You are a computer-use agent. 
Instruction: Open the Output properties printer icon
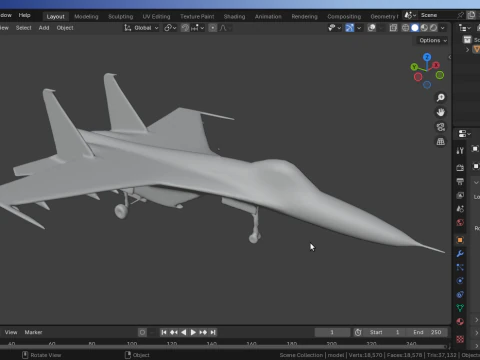pos(460,181)
